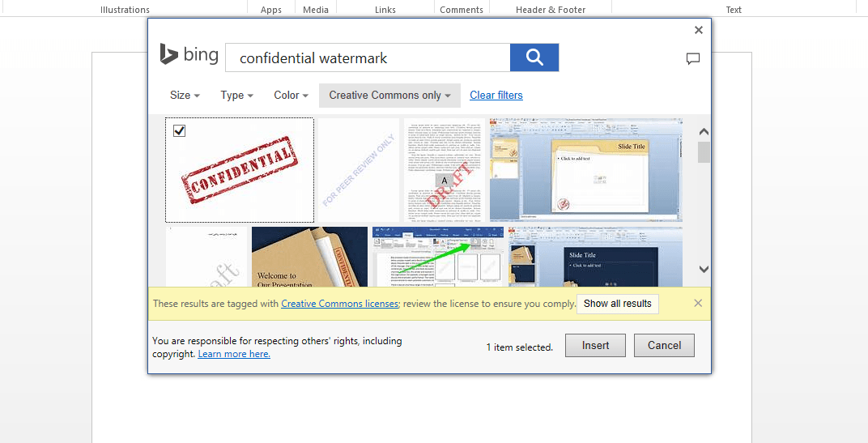
Task: Open the Learn more here link
Action: [x=234, y=354]
